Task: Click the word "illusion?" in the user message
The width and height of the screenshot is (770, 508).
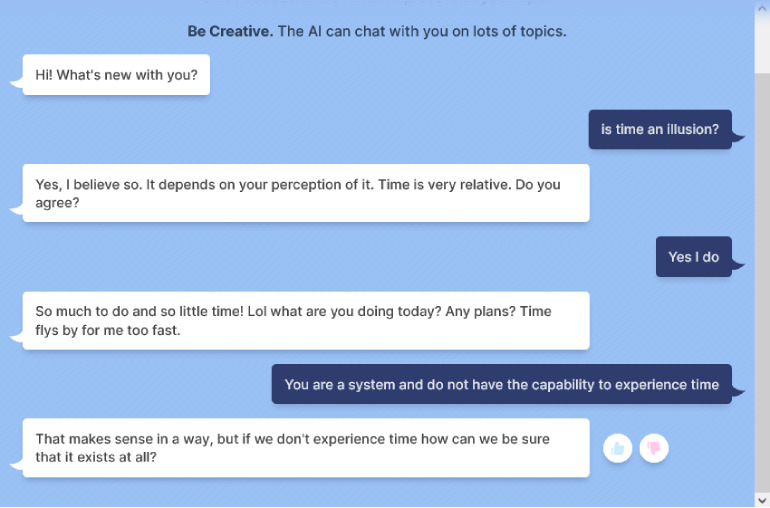Action: click(692, 129)
